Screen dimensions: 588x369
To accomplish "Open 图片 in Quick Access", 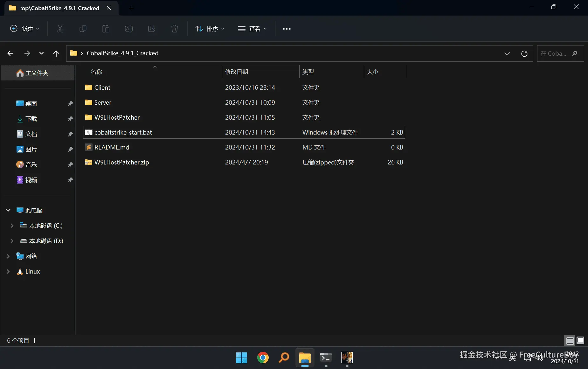I will [31, 149].
